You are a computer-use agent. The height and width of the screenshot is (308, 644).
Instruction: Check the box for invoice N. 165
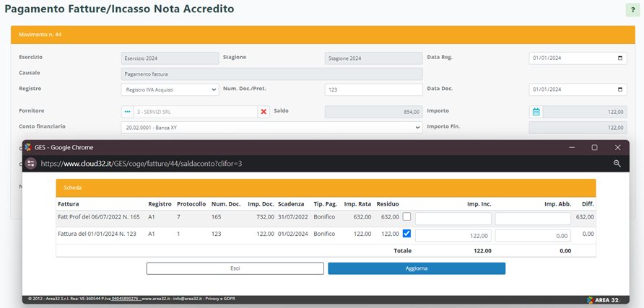[407, 216]
